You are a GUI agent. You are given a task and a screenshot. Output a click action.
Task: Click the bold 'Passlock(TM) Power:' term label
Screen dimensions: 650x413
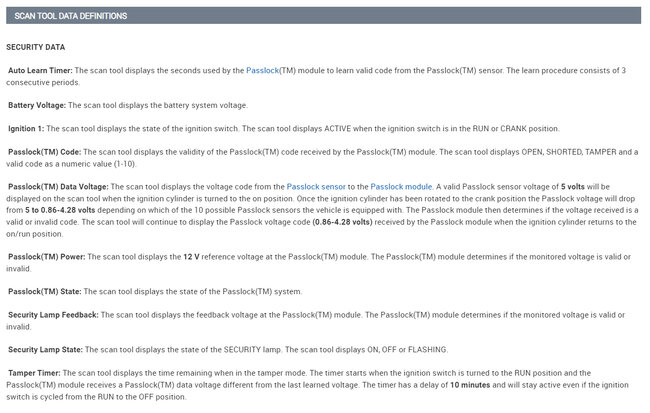pos(47,256)
